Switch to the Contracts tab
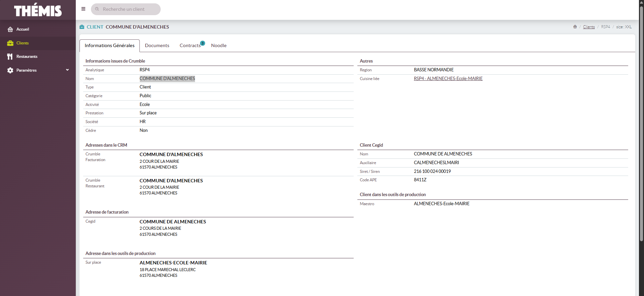 click(x=190, y=46)
